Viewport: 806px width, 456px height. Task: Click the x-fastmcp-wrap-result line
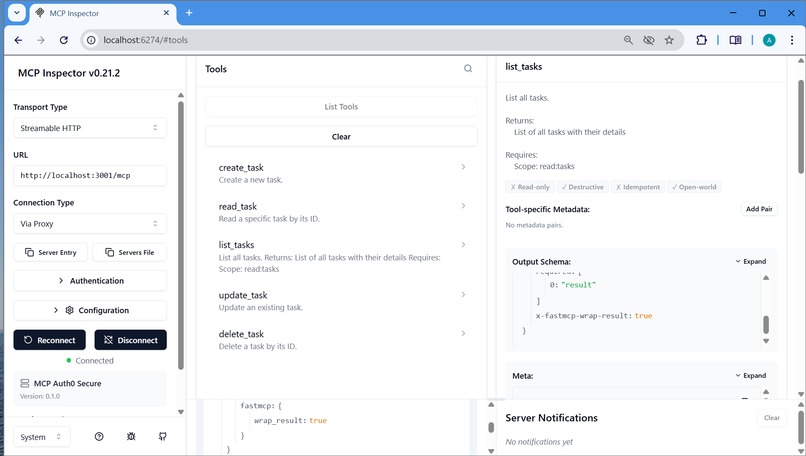pyautogui.click(x=594, y=316)
